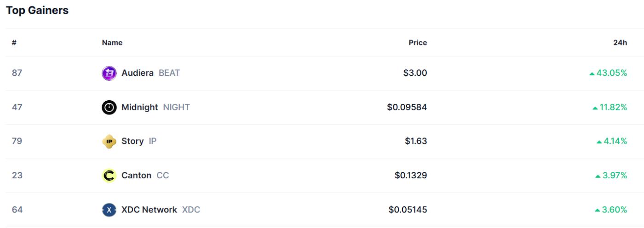The image size is (644, 228).
Task: Sort table by the Price column header
Action: (418, 43)
